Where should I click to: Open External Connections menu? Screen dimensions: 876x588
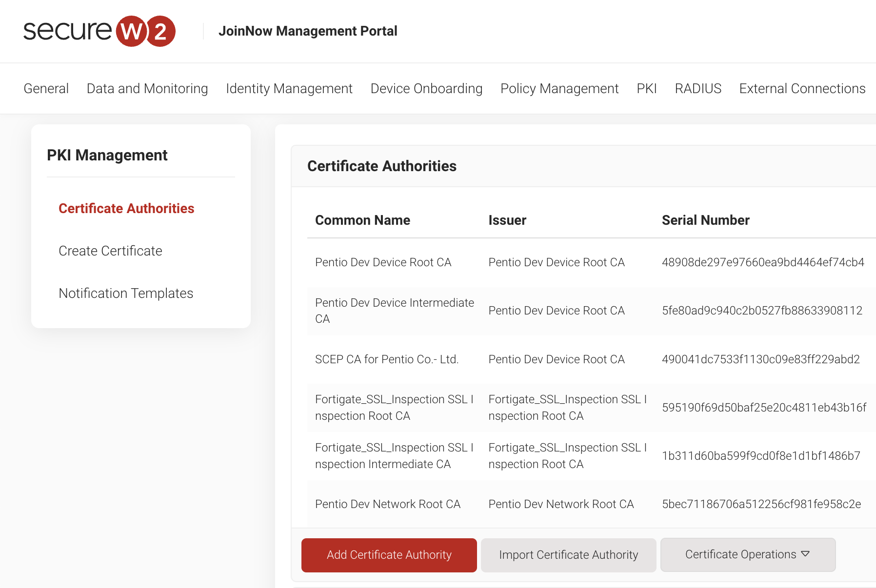pos(802,89)
